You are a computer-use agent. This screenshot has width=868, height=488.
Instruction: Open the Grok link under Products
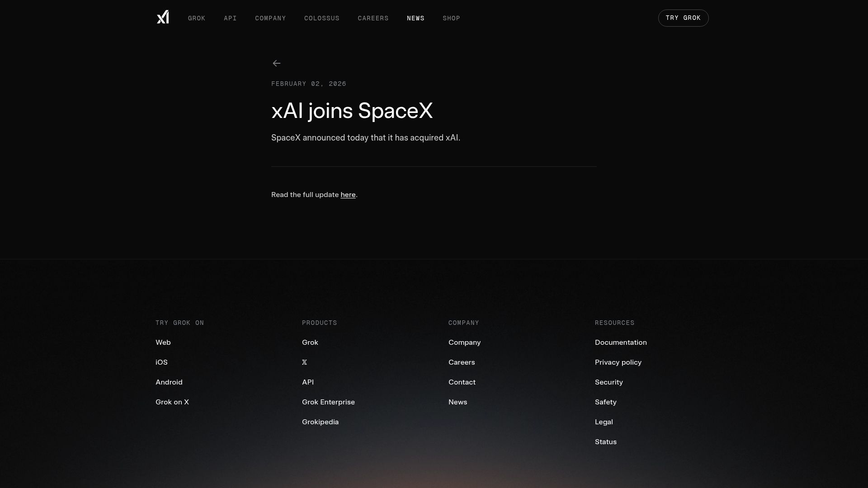310,343
